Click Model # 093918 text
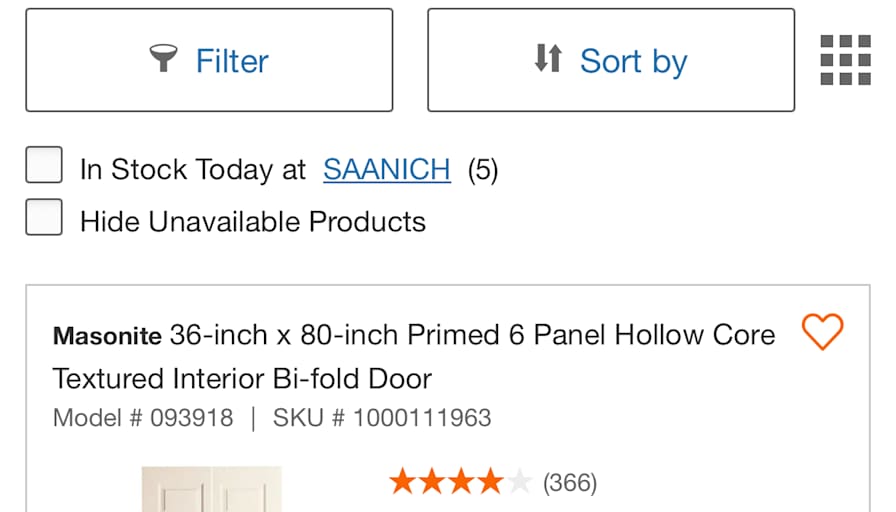 tap(143, 417)
